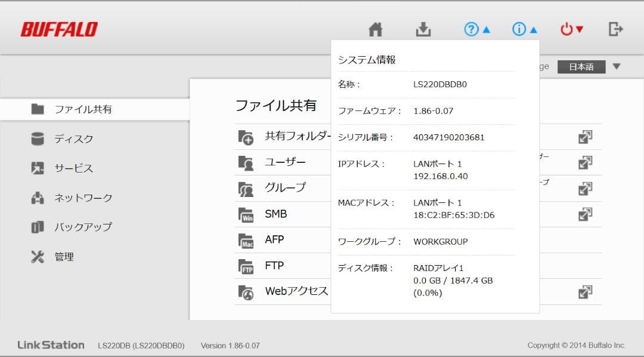Viewport: 644px width, 357px height.
Task: Click the システム情報 popup title
Action: tap(367, 60)
